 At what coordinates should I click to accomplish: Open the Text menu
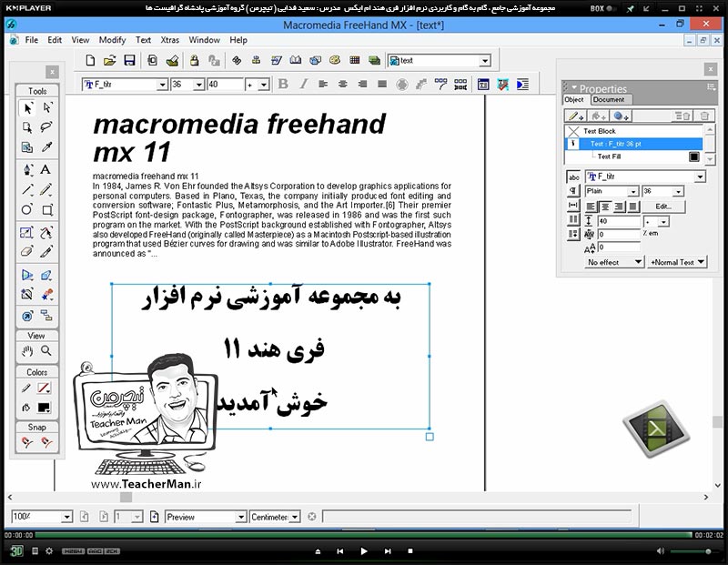(143, 40)
